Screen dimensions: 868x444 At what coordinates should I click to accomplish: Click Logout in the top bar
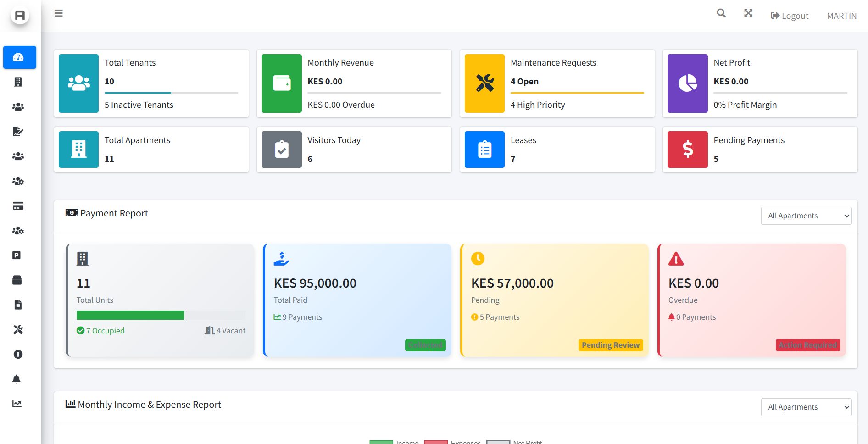(789, 15)
